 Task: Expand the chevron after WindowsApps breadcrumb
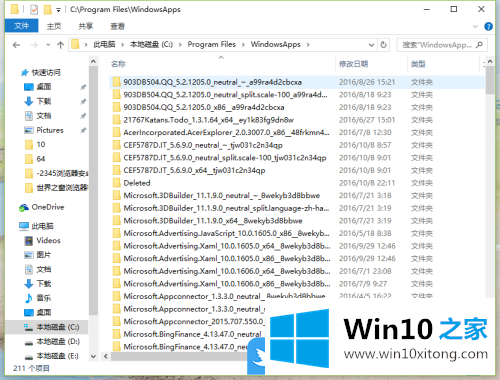[308, 45]
